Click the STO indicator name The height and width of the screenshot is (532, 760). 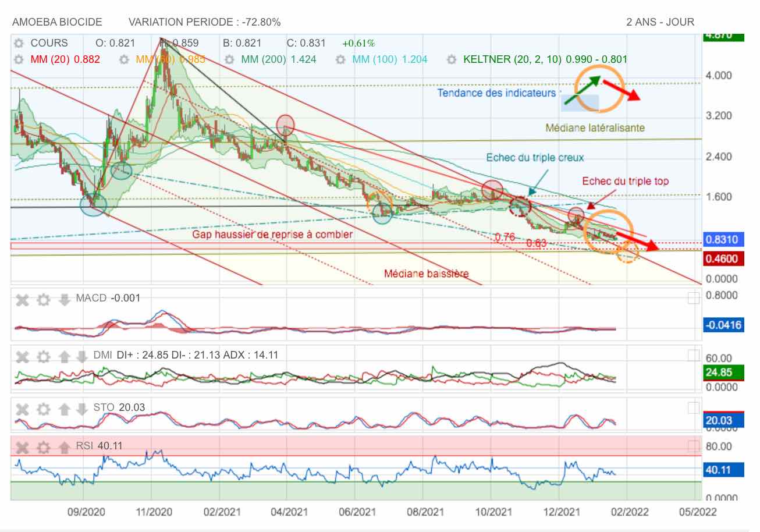(x=104, y=407)
